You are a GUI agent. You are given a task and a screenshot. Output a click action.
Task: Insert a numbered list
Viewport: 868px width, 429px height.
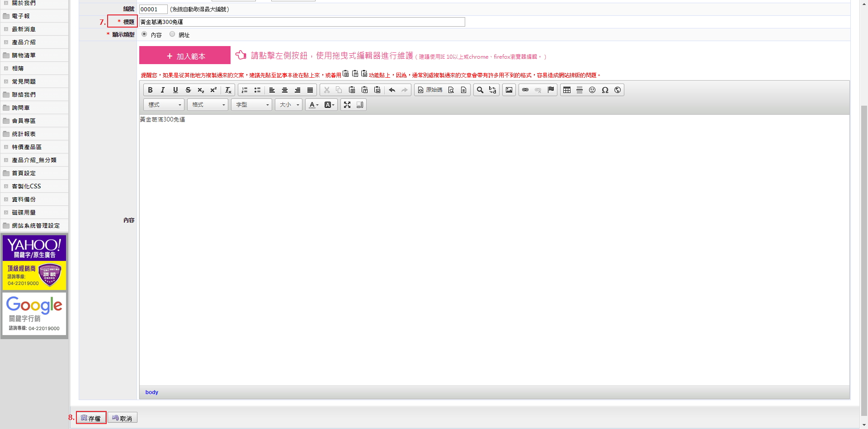pyautogui.click(x=245, y=90)
